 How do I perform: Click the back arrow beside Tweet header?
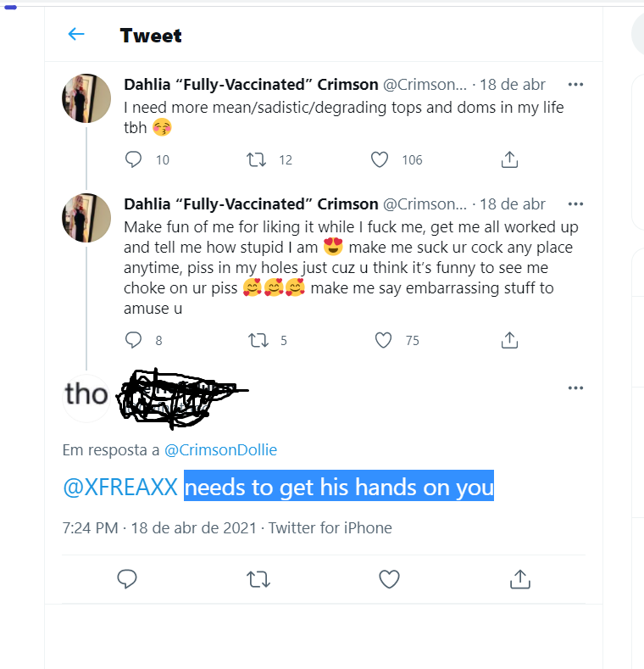tap(76, 35)
